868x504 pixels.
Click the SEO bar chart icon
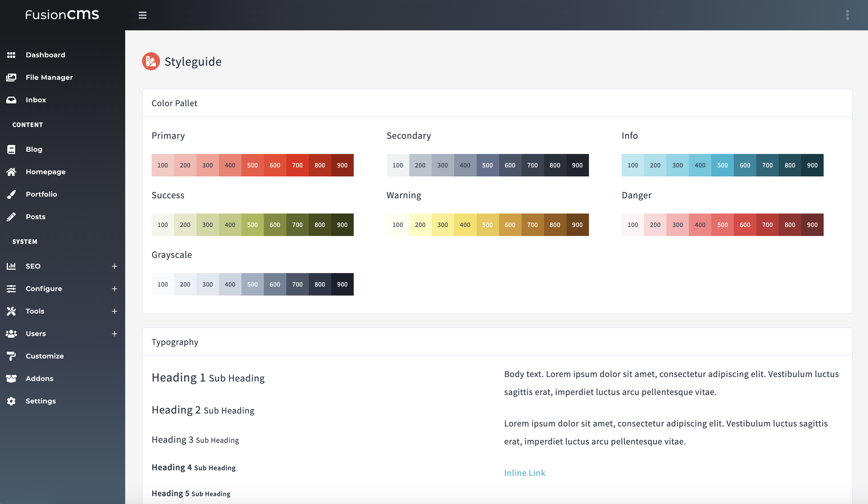coord(11,266)
